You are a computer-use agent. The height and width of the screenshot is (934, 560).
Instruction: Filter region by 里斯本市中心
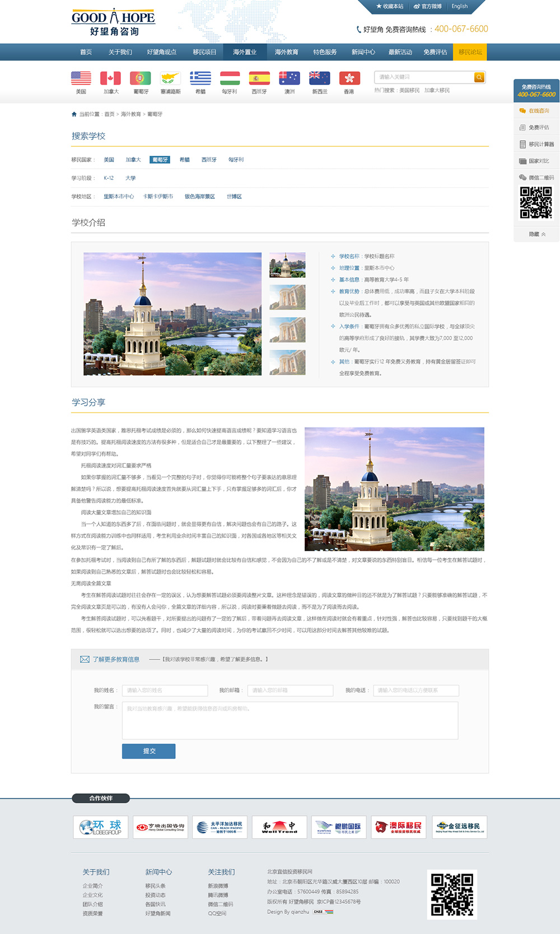tap(119, 197)
